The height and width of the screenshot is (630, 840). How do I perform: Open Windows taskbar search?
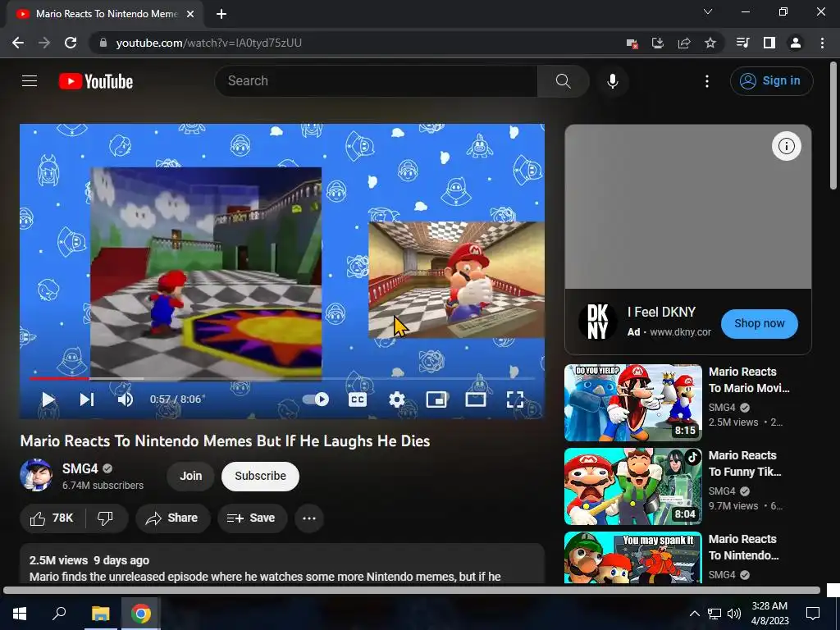59,614
